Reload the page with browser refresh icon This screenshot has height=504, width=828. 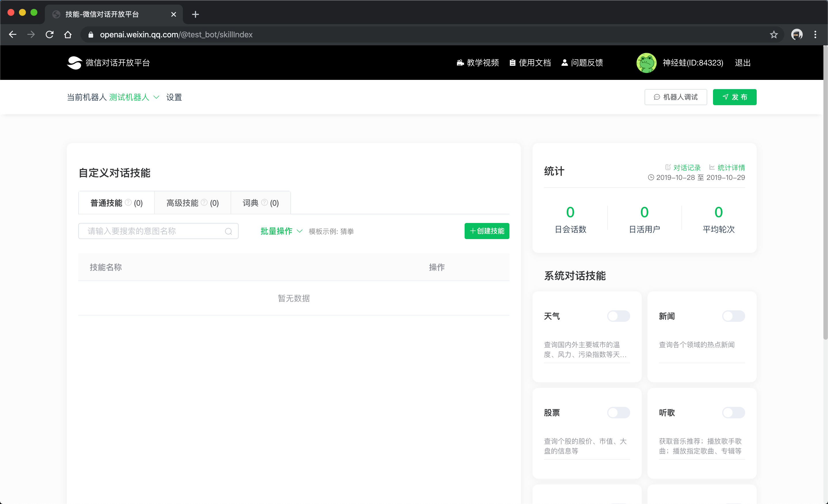tap(49, 34)
